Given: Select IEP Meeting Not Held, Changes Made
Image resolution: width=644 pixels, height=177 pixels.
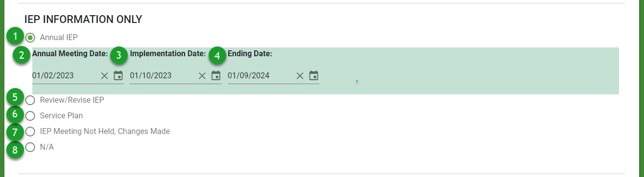Looking at the screenshot, I should 30,132.
